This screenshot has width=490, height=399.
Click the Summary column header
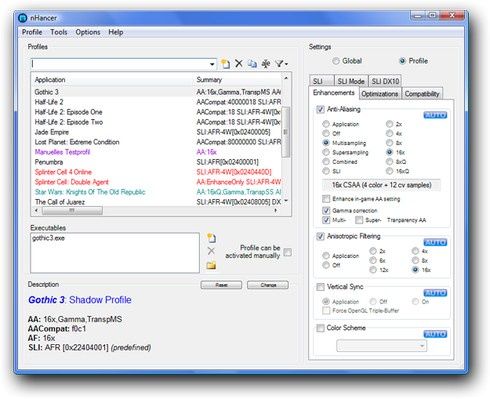(x=238, y=80)
